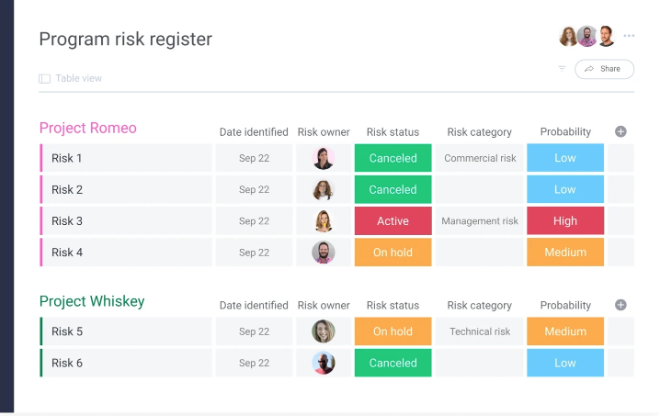
Task: Click Risk status header in Project Romeo
Action: point(393,132)
